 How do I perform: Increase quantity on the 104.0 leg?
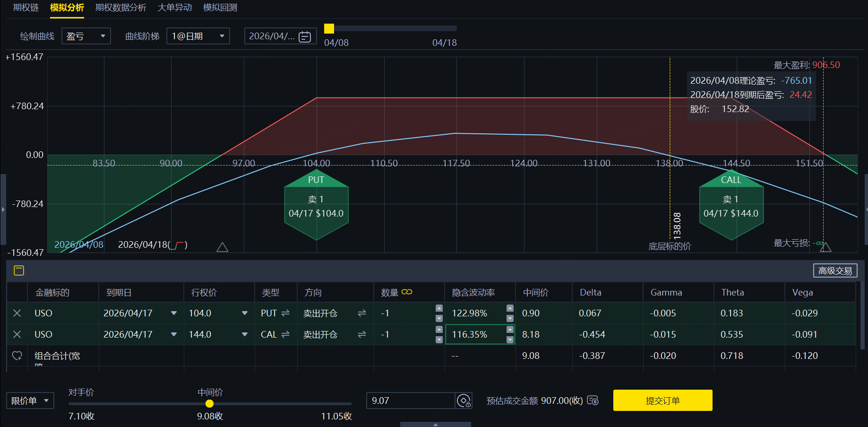click(439, 308)
